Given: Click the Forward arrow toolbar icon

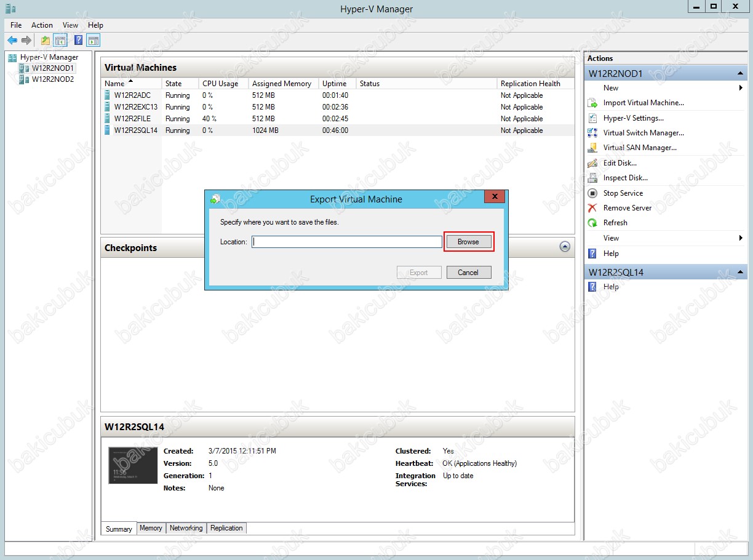Looking at the screenshot, I should (x=26, y=41).
